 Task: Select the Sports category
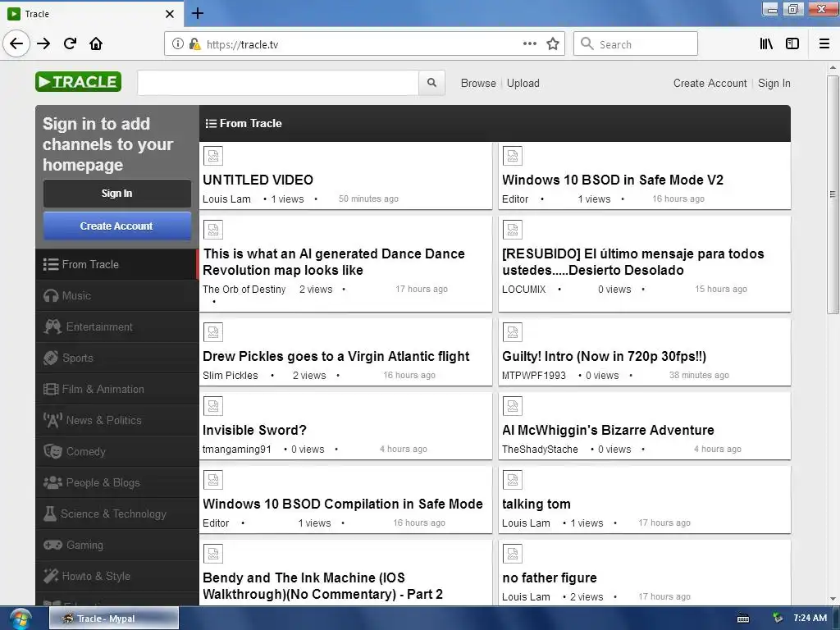coord(116,358)
